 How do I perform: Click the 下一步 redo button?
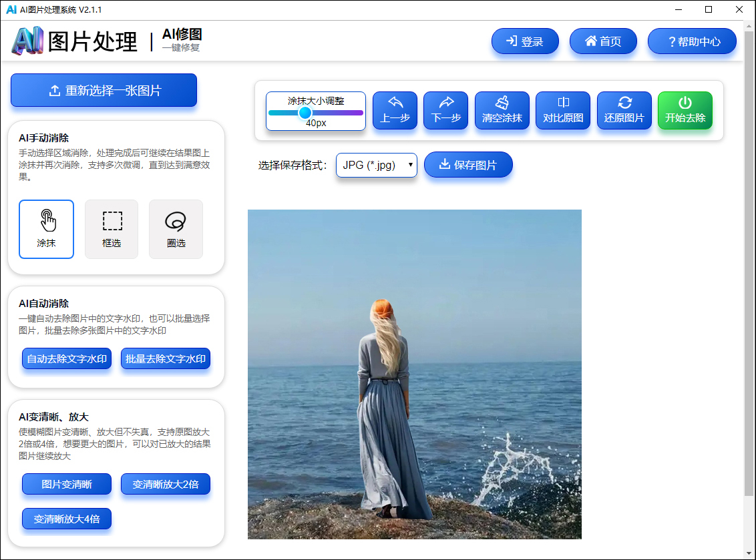point(446,110)
